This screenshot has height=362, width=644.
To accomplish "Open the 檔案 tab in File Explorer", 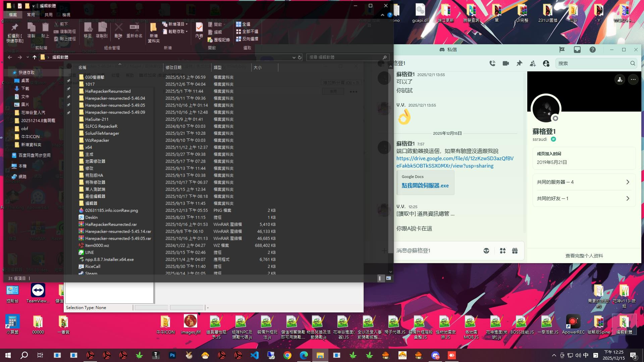I will [13, 15].
